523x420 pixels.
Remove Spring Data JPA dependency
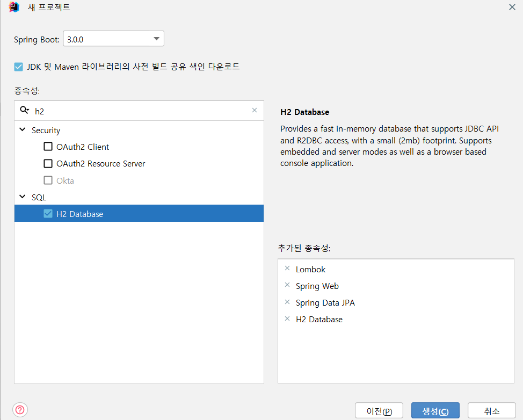point(287,302)
